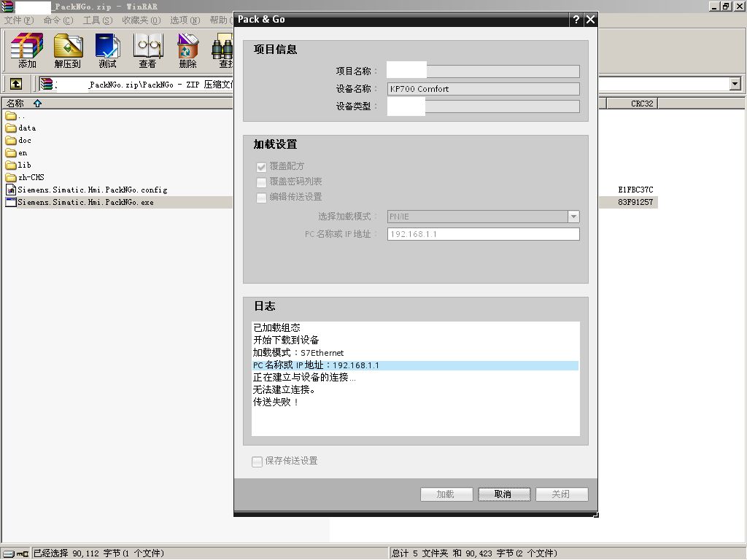Click the PC 名称或 IP 地址 input field
The height and width of the screenshot is (560, 747).
click(x=484, y=234)
